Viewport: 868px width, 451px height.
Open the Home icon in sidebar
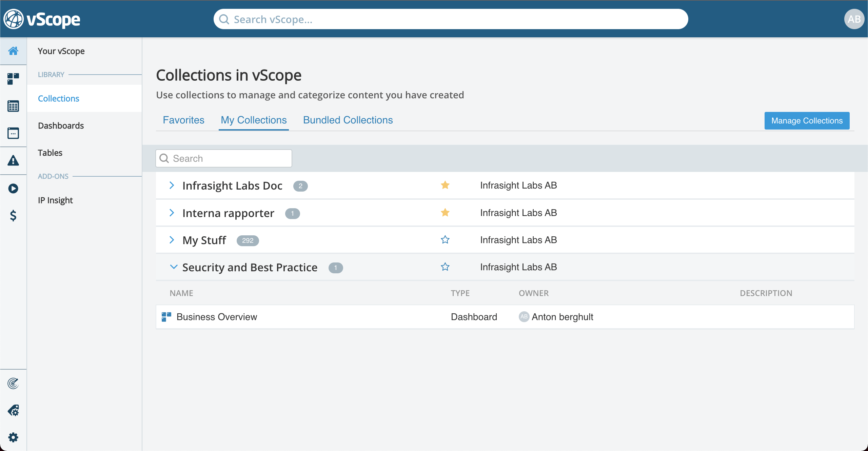[x=13, y=51]
